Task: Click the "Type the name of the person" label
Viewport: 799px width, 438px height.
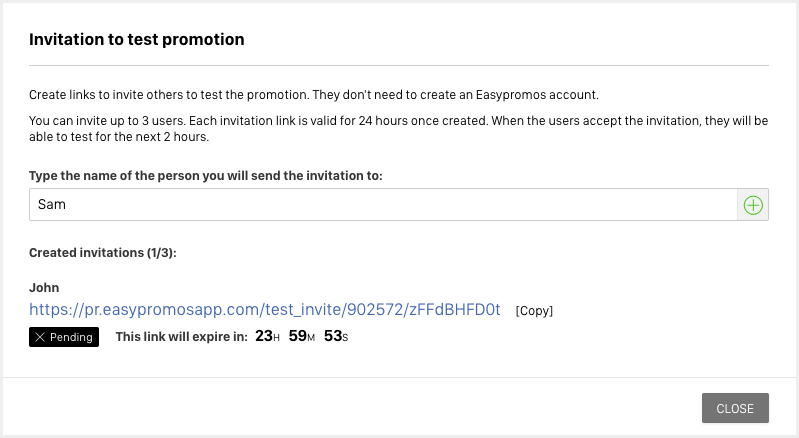Action: (205, 176)
